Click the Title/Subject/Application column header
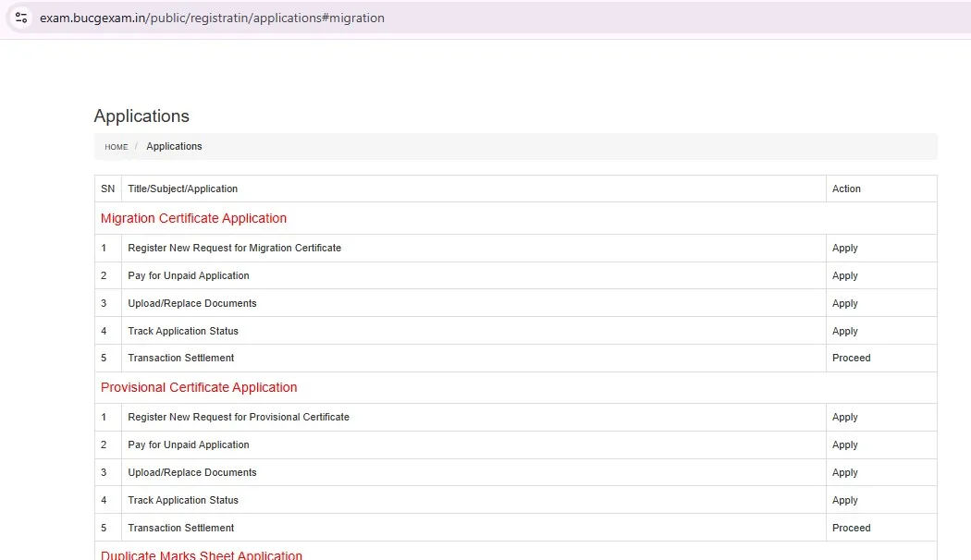The image size is (971, 560). click(183, 189)
